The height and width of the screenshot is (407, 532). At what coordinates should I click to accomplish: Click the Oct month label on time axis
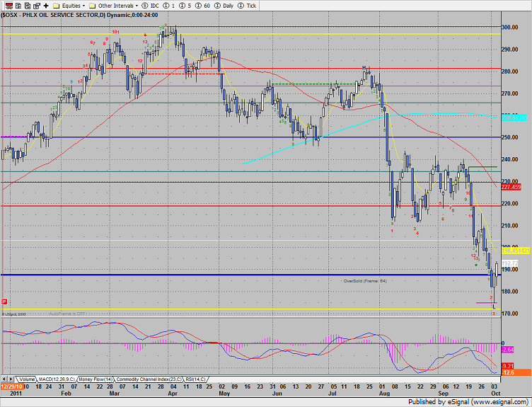click(496, 394)
